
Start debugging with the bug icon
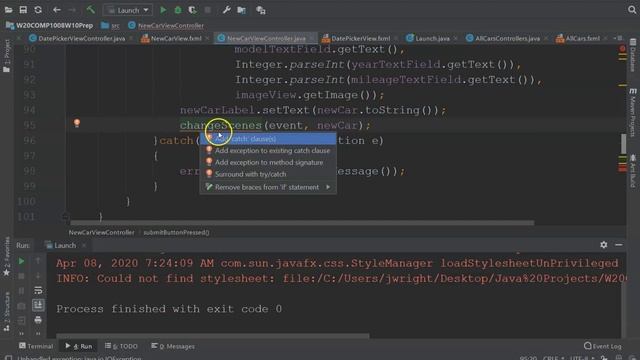[178, 10]
